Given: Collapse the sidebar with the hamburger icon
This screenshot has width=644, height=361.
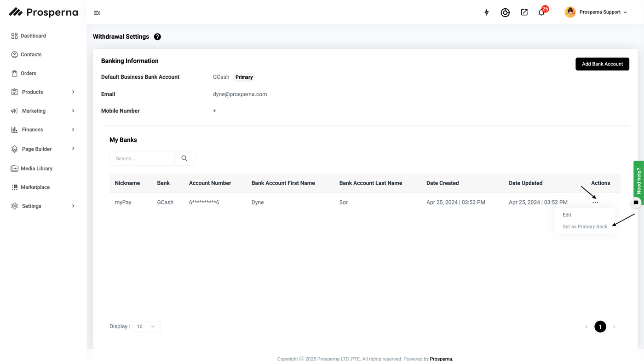Looking at the screenshot, I should (x=97, y=13).
